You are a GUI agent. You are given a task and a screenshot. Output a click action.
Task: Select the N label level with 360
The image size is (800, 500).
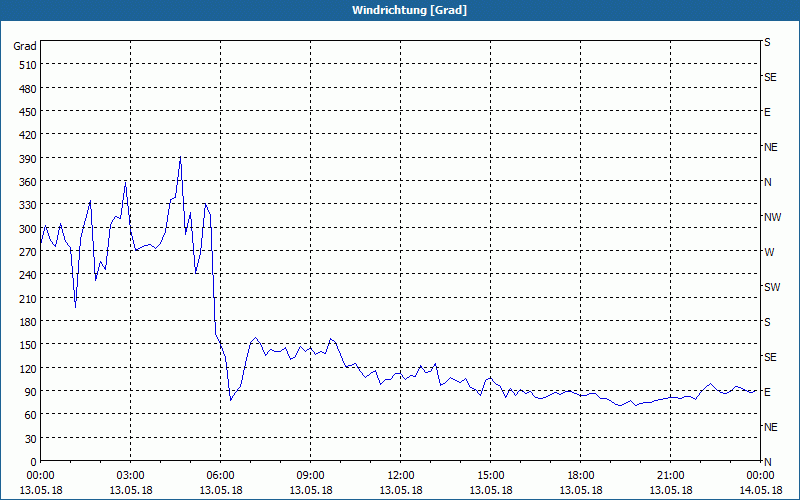[768, 182]
